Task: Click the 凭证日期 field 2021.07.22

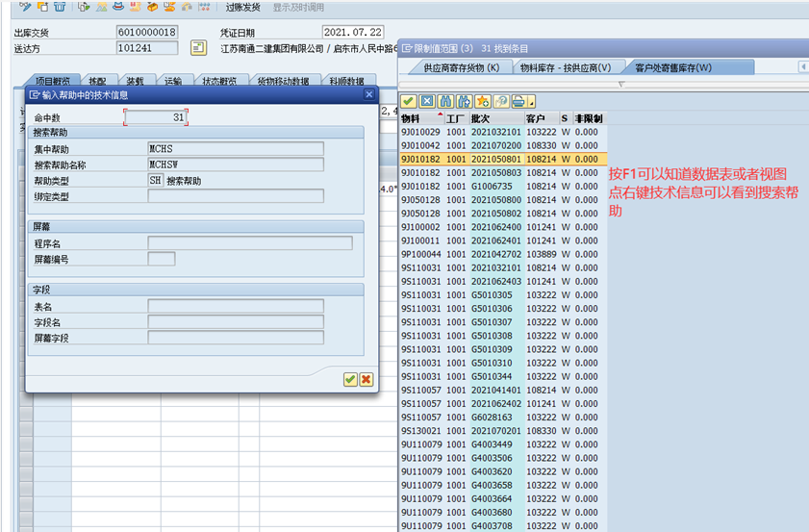Action: (x=353, y=32)
